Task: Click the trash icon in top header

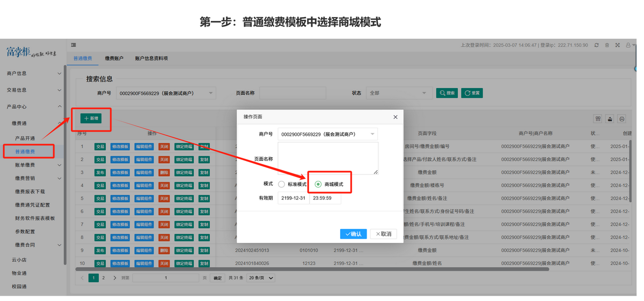Action: click(607, 45)
